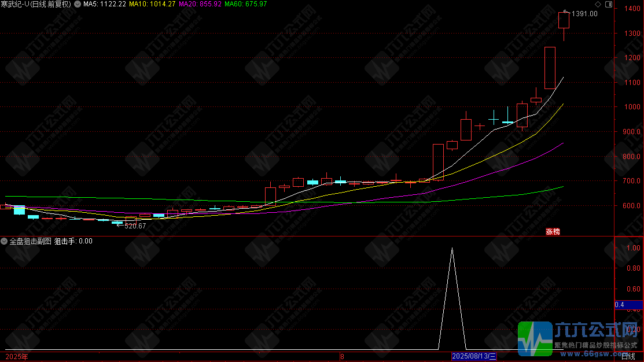Click the 全盘狙击副图 indicator name

click(x=31, y=241)
